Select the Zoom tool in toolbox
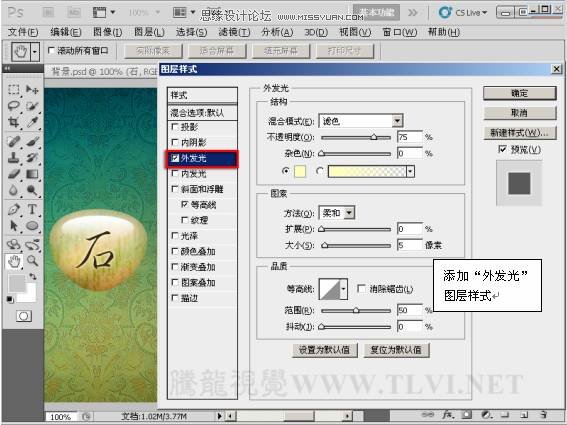 click(33, 260)
